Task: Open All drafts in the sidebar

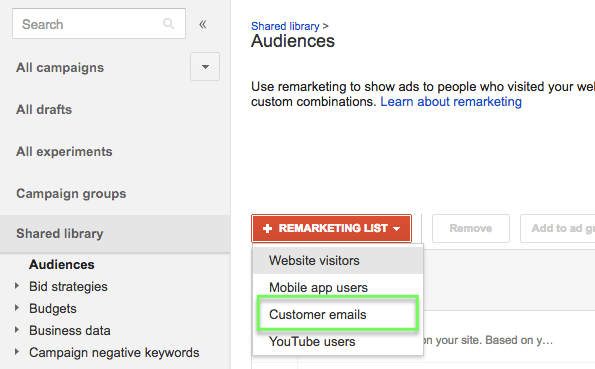Action: point(44,110)
